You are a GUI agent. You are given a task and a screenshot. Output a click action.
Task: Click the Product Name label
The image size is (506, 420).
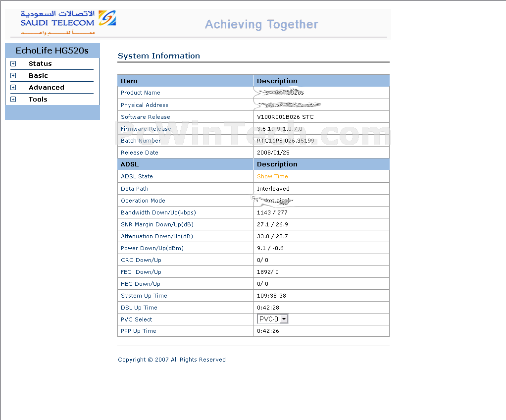141,93
